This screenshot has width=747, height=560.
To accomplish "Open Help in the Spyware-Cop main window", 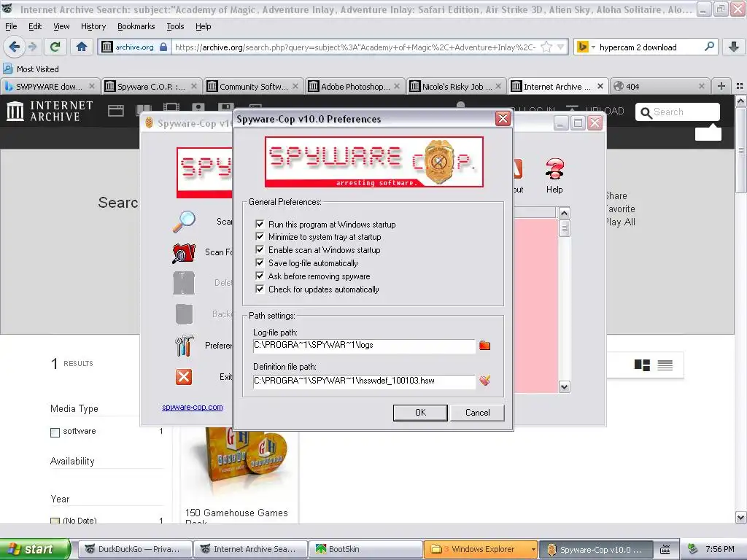I will tap(554, 176).
